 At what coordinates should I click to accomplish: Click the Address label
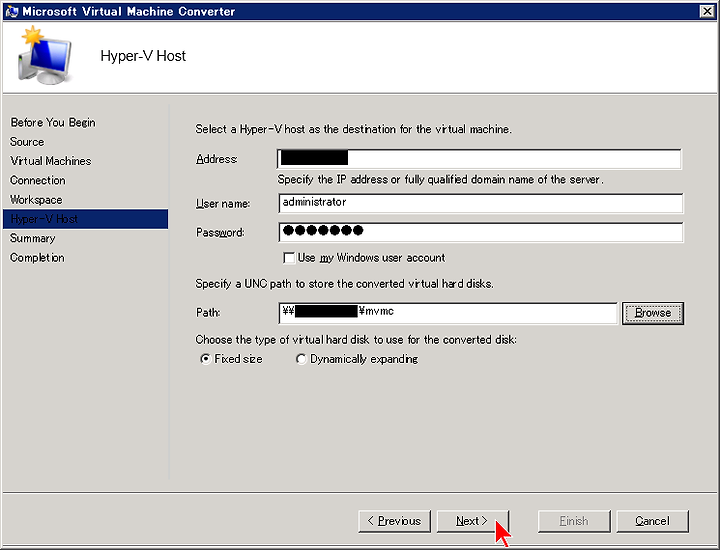[x=217, y=159]
